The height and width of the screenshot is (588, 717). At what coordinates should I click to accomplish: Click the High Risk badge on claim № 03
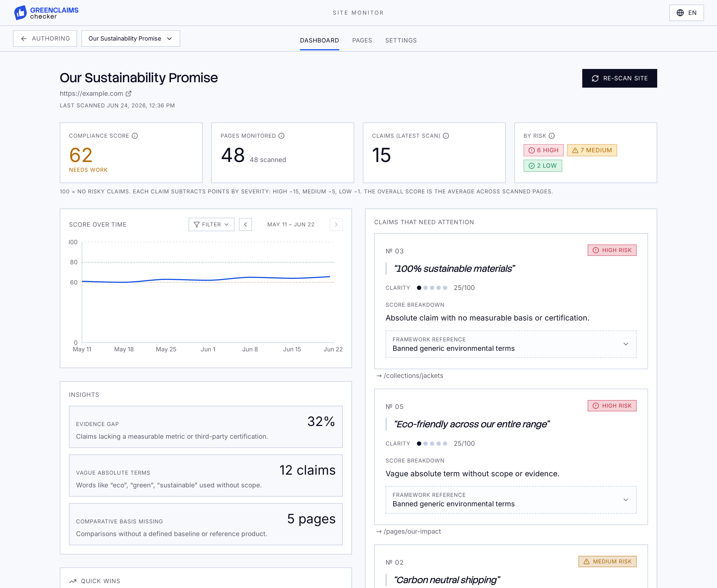coord(612,250)
